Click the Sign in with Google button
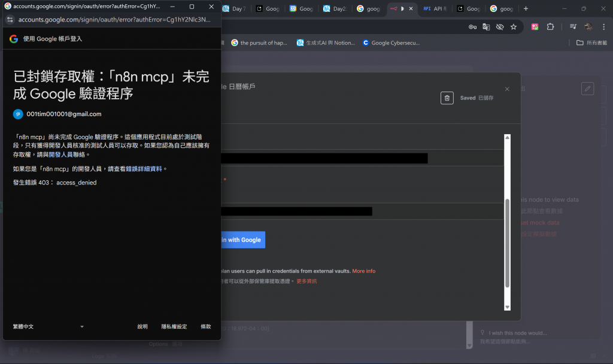 tap(243, 239)
